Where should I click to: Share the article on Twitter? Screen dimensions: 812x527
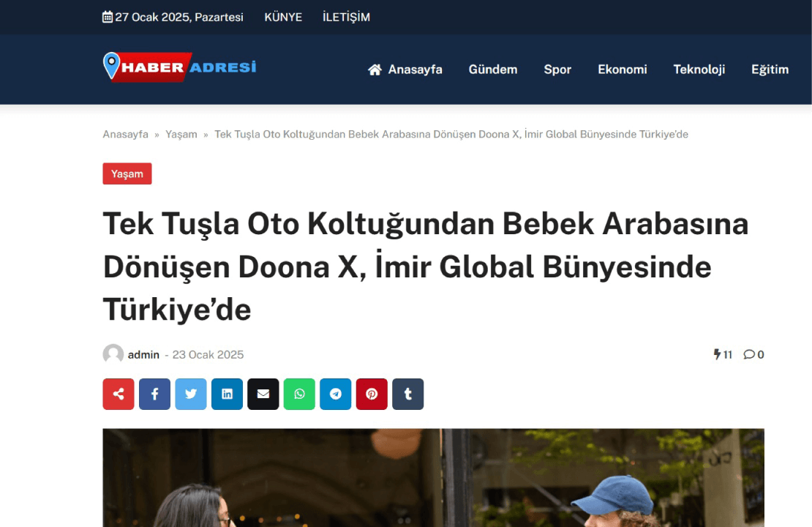191,395
